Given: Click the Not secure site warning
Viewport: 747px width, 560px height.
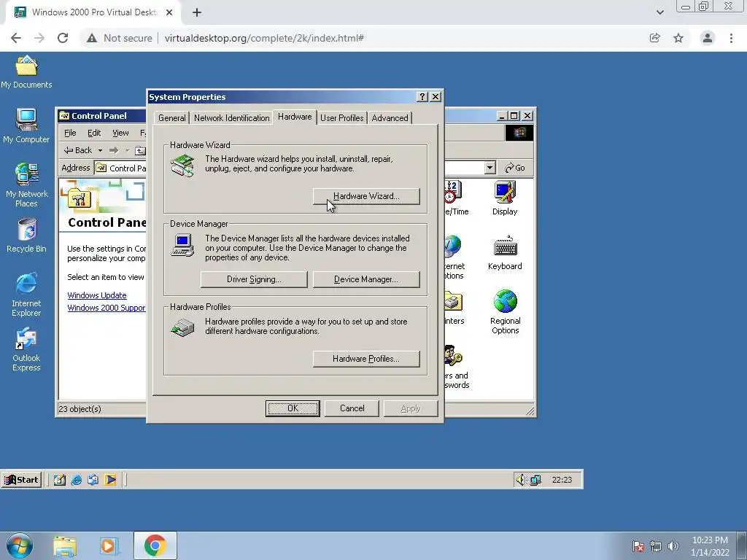Looking at the screenshot, I should [119, 38].
